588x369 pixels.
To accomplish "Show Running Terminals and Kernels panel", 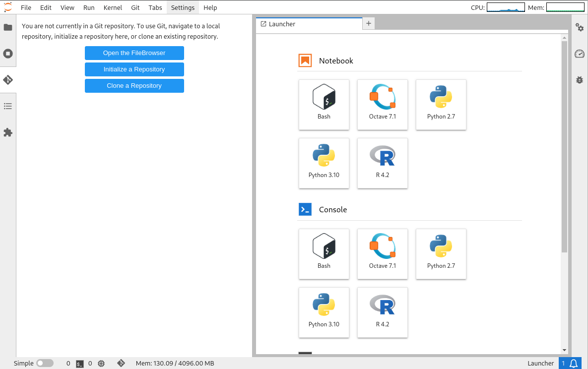I will 8,54.
